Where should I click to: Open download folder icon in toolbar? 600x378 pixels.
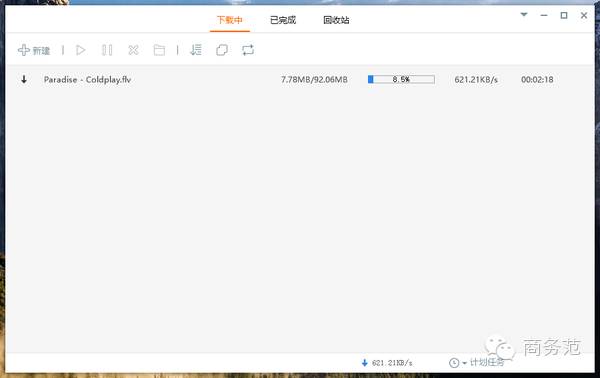coord(159,50)
